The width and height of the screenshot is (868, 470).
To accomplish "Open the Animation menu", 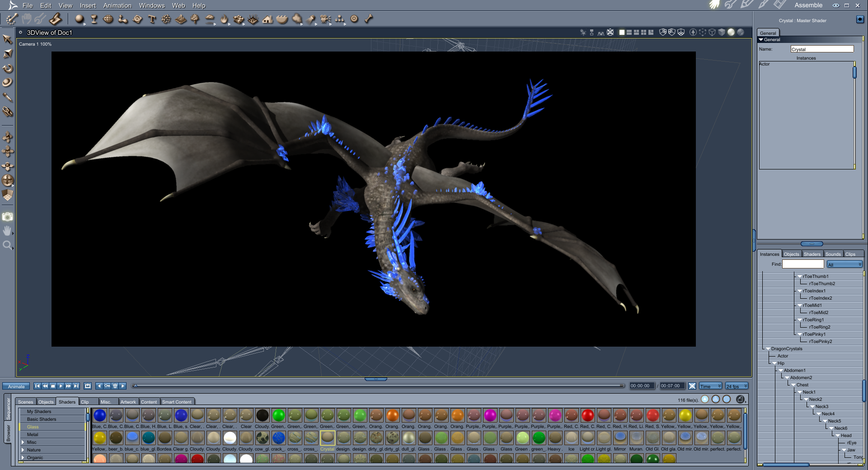I will click(x=117, y=5).
